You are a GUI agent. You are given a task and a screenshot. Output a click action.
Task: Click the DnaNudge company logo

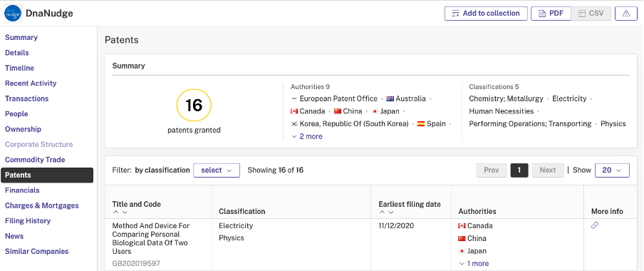(13, 14)
